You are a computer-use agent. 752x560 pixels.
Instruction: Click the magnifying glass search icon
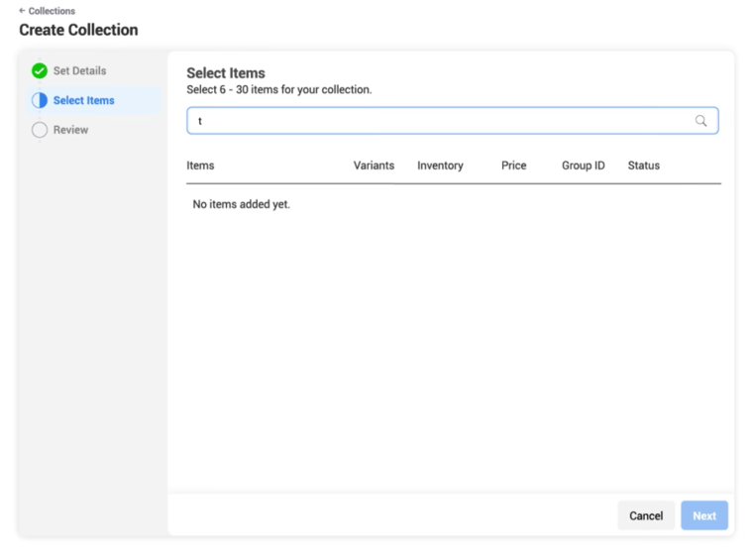pos(701,121)
